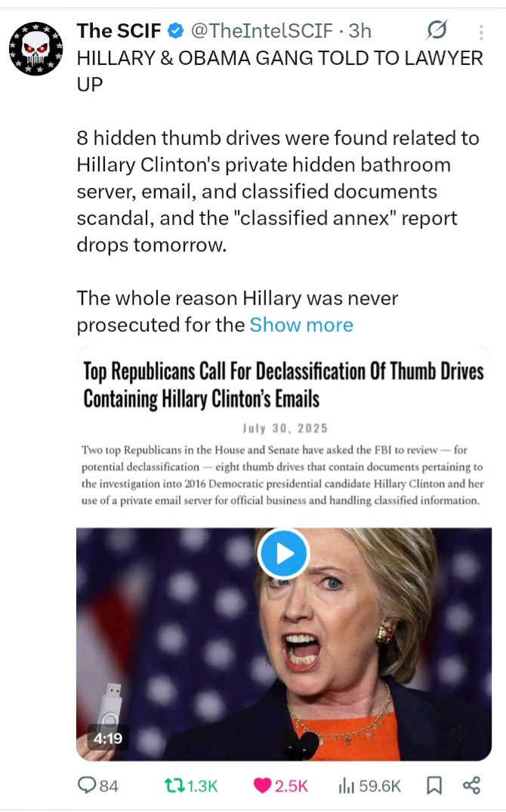Open The SCIF profile avatar
The width and height of the screenshot is (506, 812).
point(35,49)
